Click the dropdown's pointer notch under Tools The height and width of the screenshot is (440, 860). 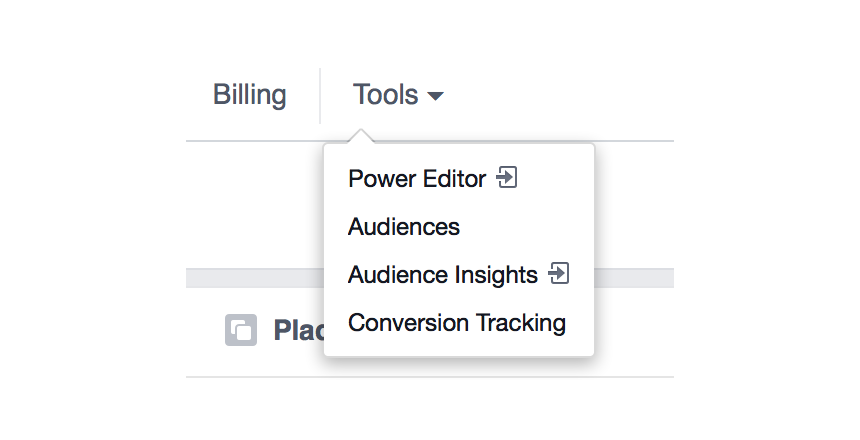(360, 137)
